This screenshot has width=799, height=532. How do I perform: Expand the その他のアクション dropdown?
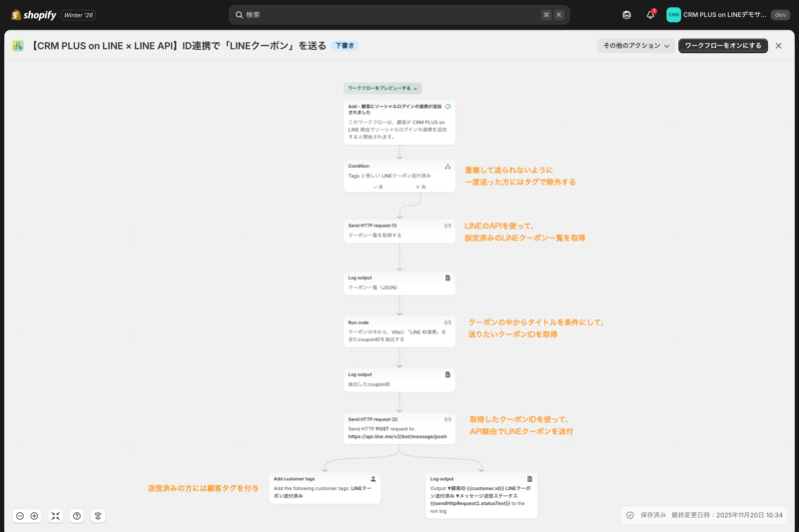click(x=636, y=46)
